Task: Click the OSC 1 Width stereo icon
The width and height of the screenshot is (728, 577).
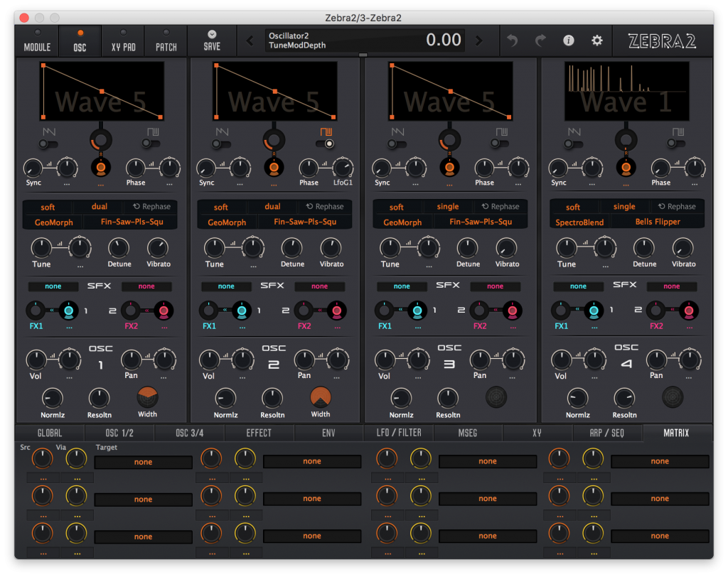Action: [x=148, y=397]
